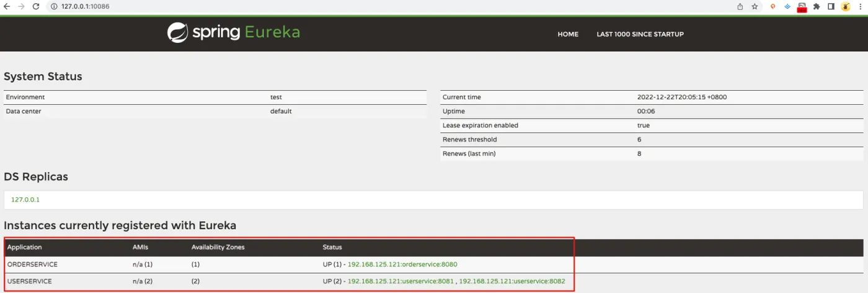Open the orange location-pin extension
This screenshot has width=868, height=293.
coord(773,6)
